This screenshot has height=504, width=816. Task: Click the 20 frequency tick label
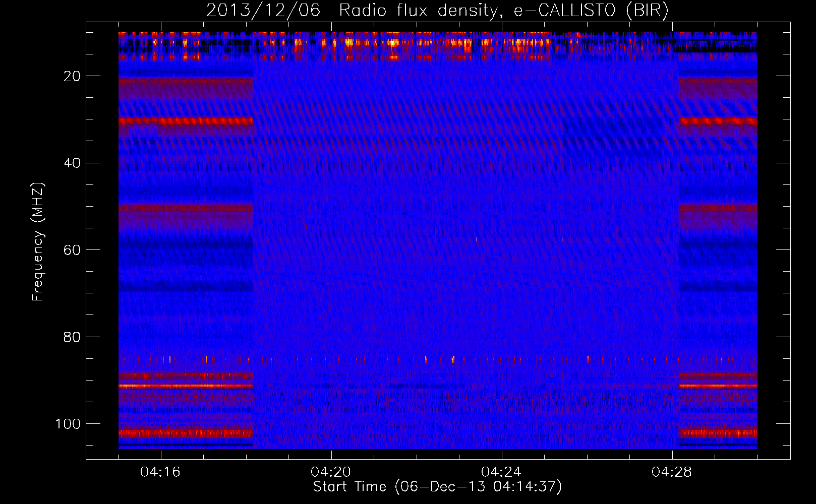pos(72,76)
